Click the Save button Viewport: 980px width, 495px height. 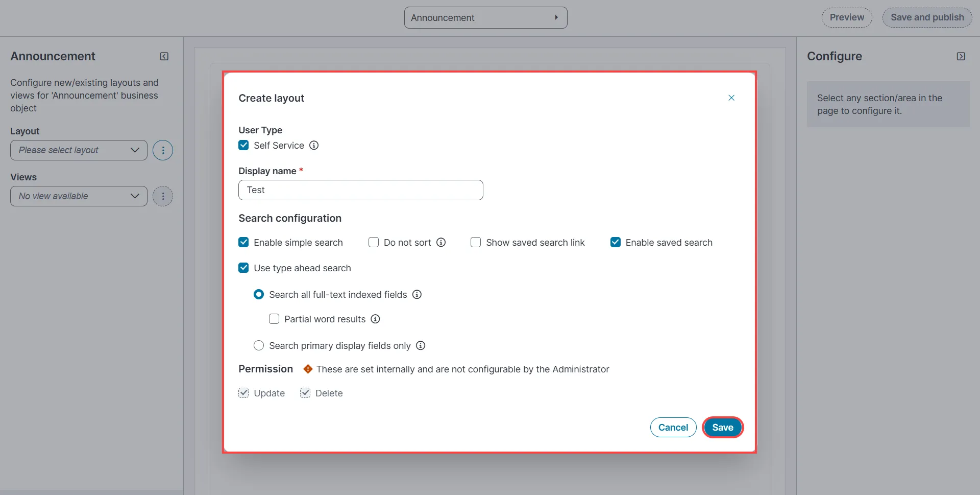(723, 428)
